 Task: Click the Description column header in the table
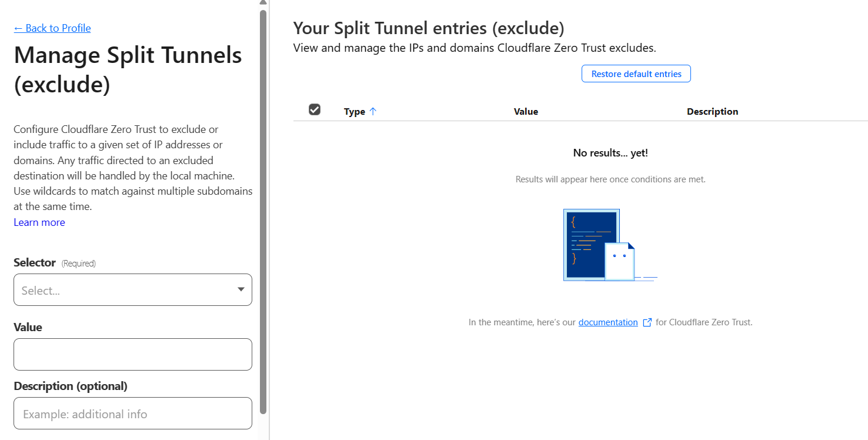coord(712,112)
